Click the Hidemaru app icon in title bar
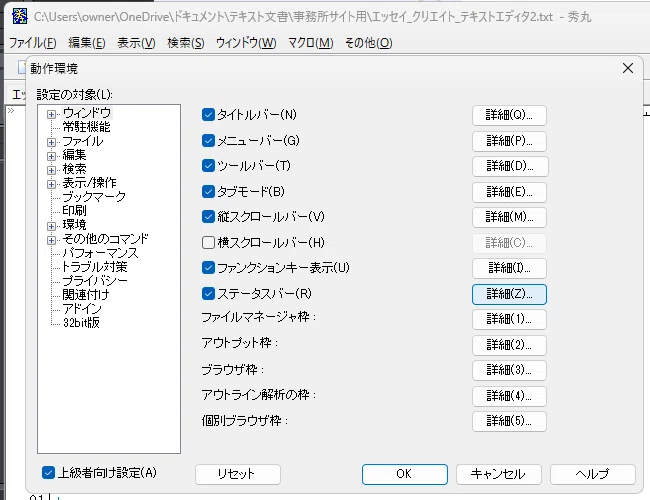Screen dimensions: 650x500 tap(19, 16)
